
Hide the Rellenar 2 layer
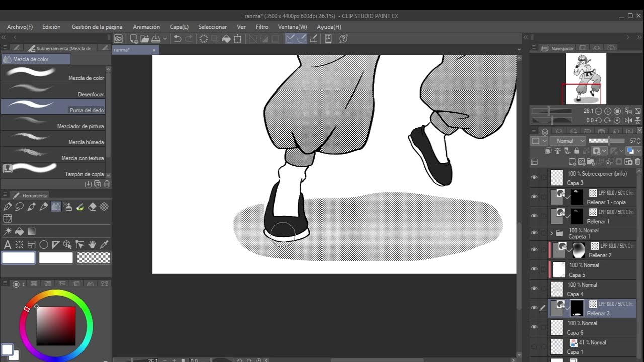point(534,250)
